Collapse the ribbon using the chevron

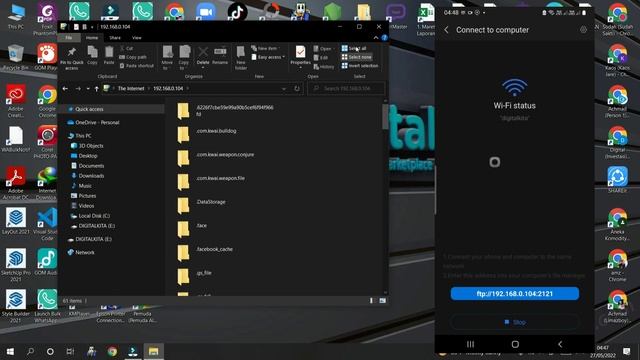click(x=376, y=38)
